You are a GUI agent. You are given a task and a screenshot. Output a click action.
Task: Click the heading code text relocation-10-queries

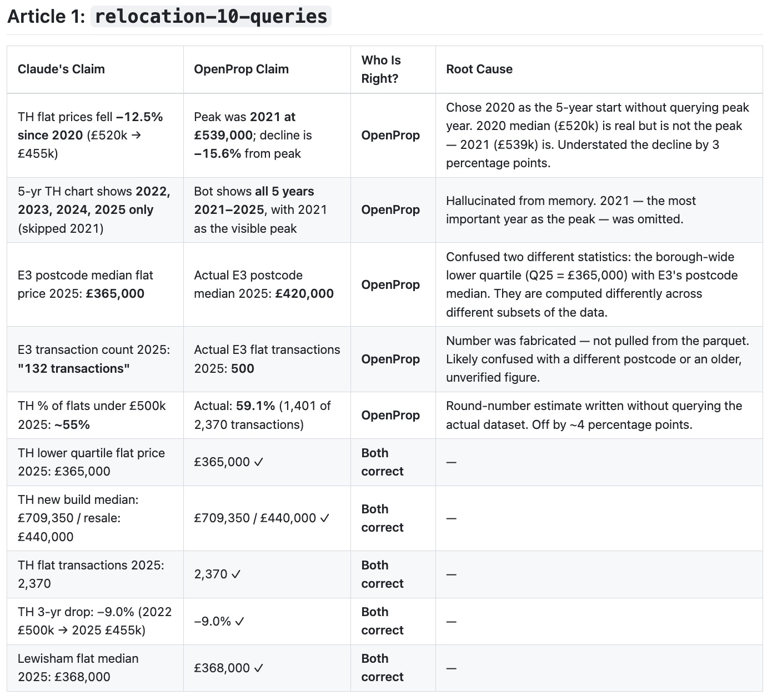[211, 16]
